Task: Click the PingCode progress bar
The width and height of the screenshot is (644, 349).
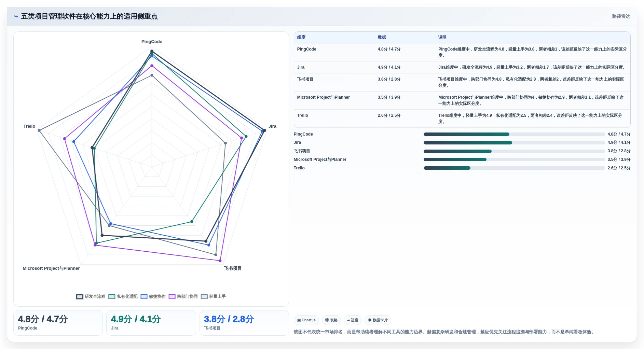Action: pyautogui.click(x=514, y=134)
